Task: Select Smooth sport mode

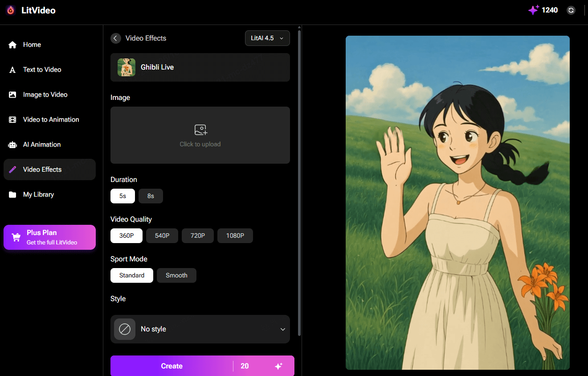Action: (176, 276)
